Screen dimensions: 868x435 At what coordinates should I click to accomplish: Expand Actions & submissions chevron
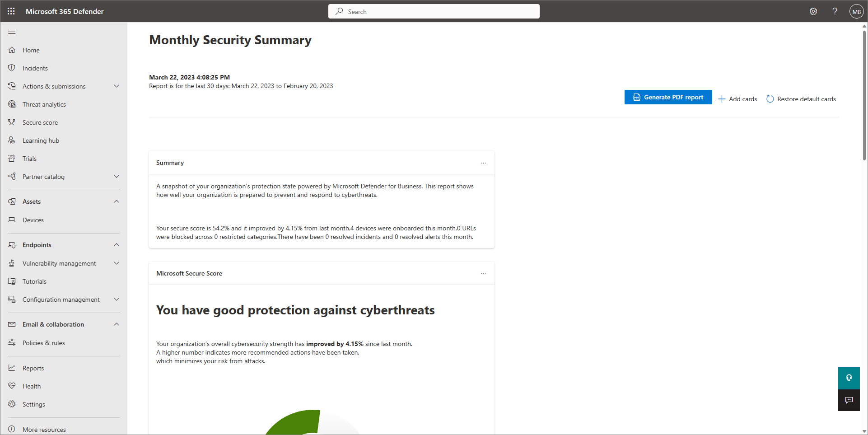(x=117, y=86)
